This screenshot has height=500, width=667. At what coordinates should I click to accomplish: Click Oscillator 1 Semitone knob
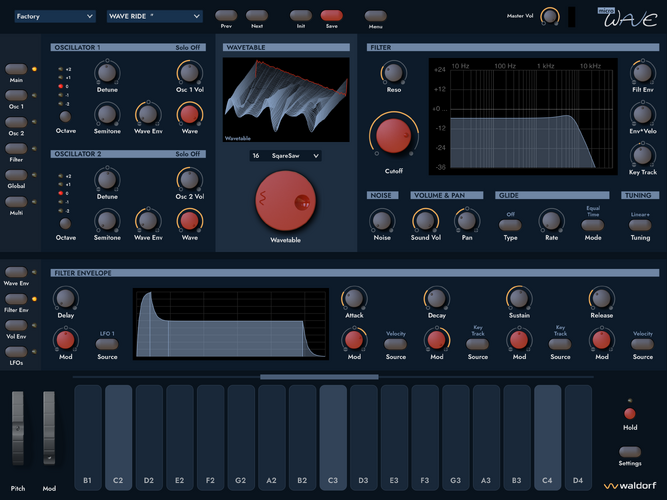(107, 114)
